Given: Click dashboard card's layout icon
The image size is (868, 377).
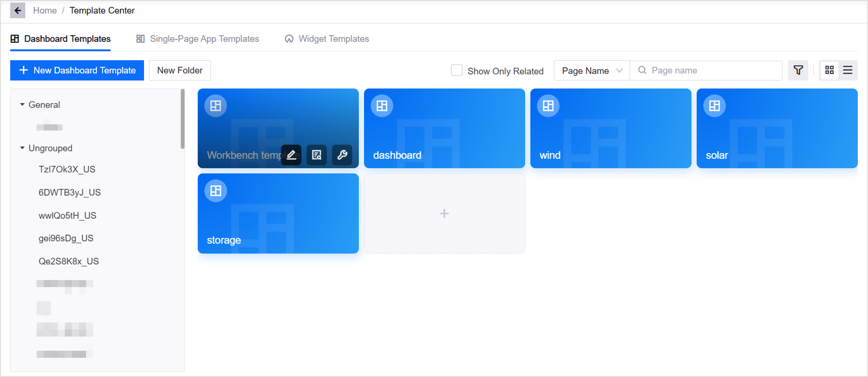Looking at the screenshot, I should pos(382,106).
